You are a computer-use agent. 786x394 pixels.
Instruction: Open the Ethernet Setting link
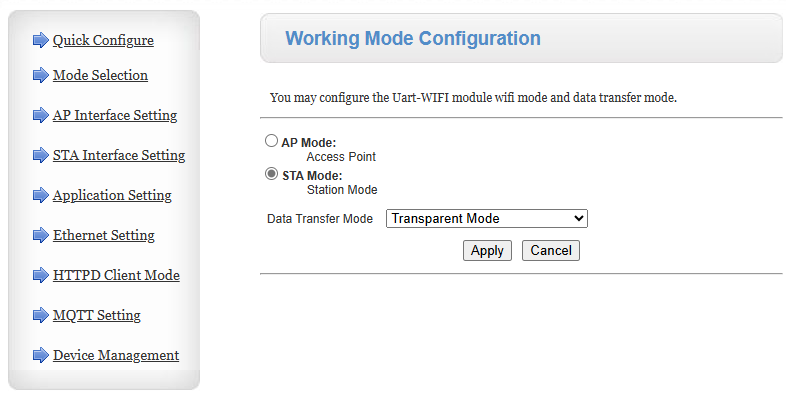[104, 235]
